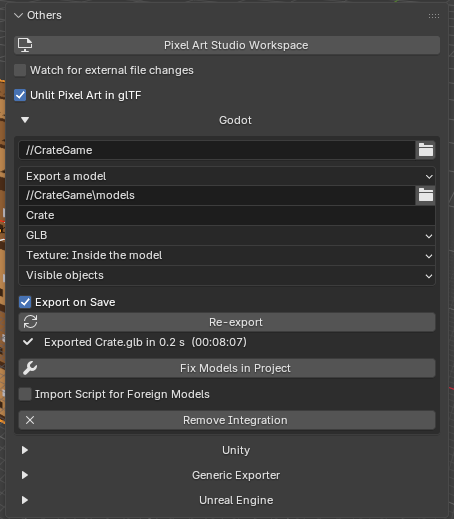Enable Watch for external file changes
Image resolution: width=454 pixels, height=519 pixels.
point(20,70)
